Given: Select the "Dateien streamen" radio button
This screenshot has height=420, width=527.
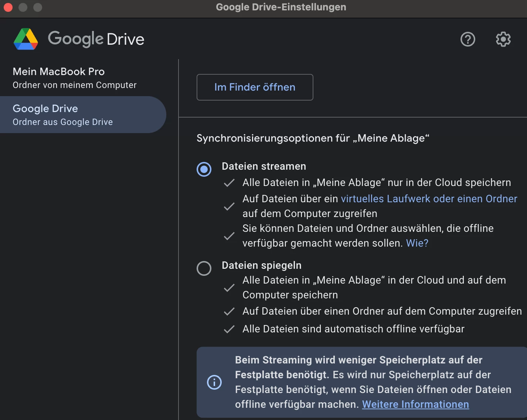Looking at the screenshot, I should 204,169.
